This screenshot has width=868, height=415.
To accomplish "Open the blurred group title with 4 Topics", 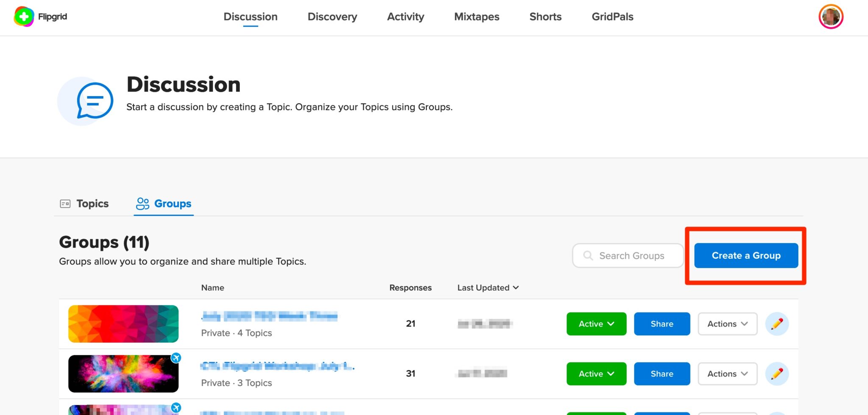I will tap(270, 316).
